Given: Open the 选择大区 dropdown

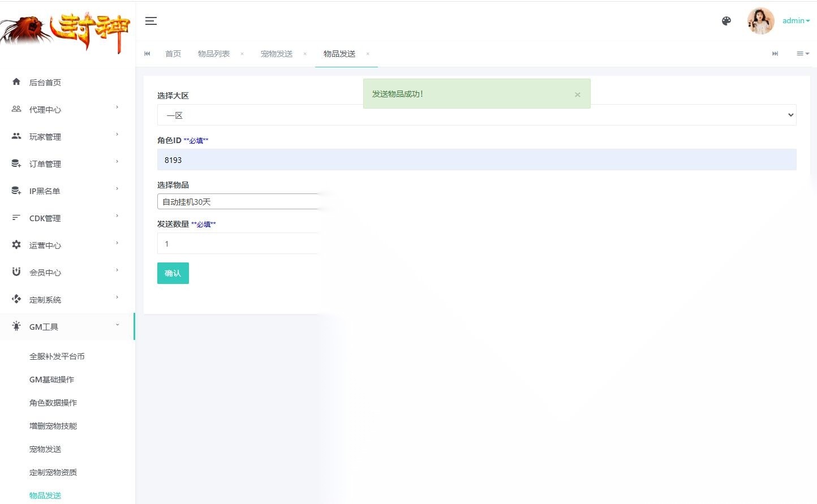Looking at the screenshot, I should (476, 115).
